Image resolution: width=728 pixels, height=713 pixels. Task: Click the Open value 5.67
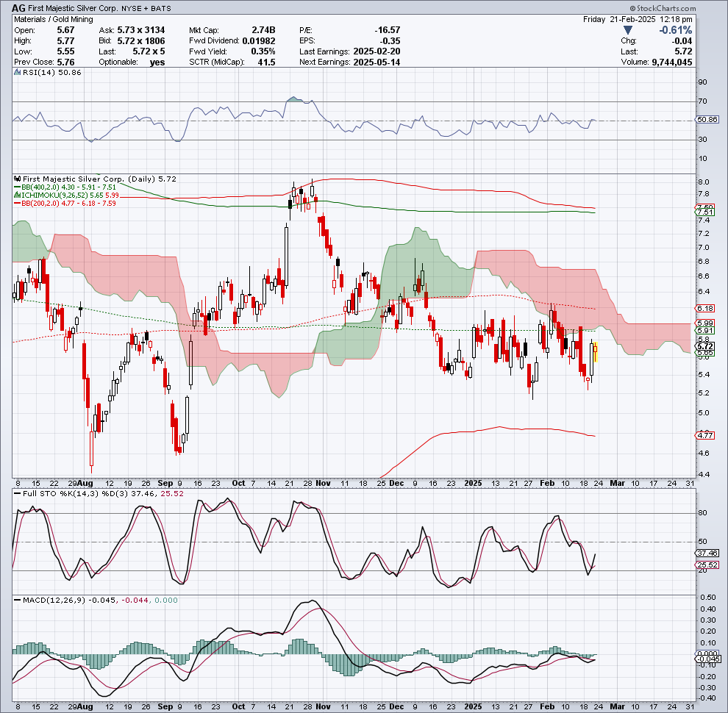pyautogui.click(x=65, y=30)
